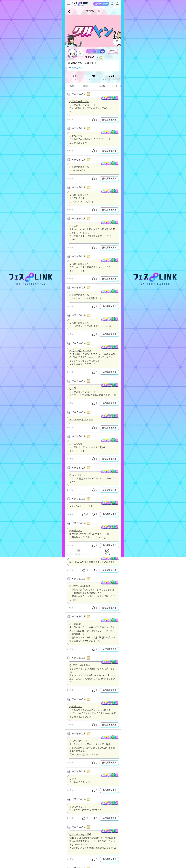Open @やべぇやつ mention link
Viewport: 186px width, 868px height.
click(76, 136)
